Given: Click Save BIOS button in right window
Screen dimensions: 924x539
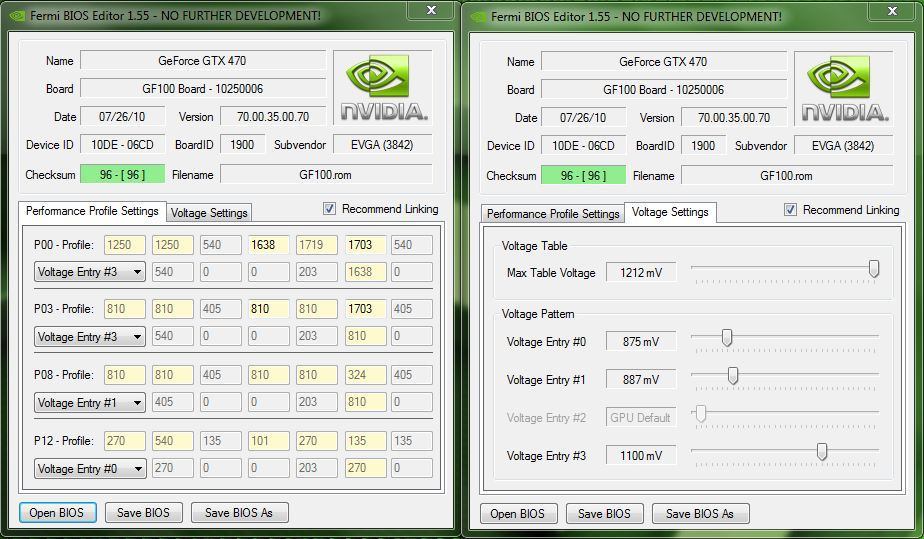Looking at the screenshot, I should coord(604,514).
